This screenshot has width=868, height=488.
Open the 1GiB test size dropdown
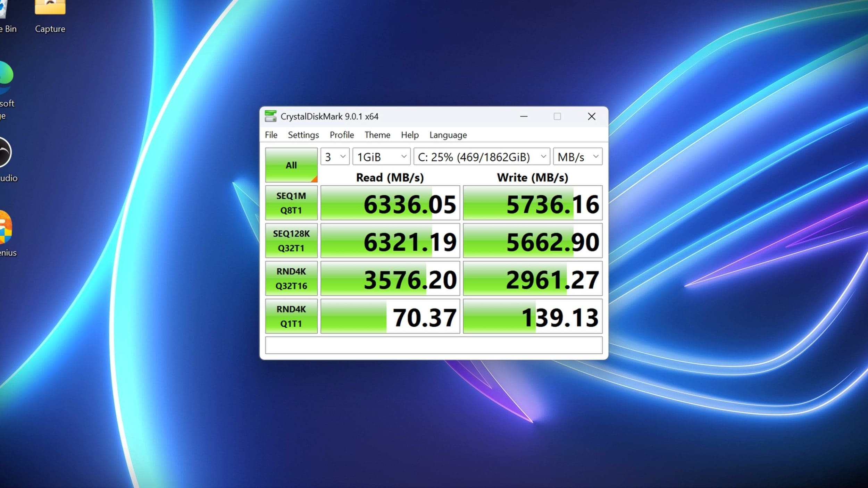[381, 157]
